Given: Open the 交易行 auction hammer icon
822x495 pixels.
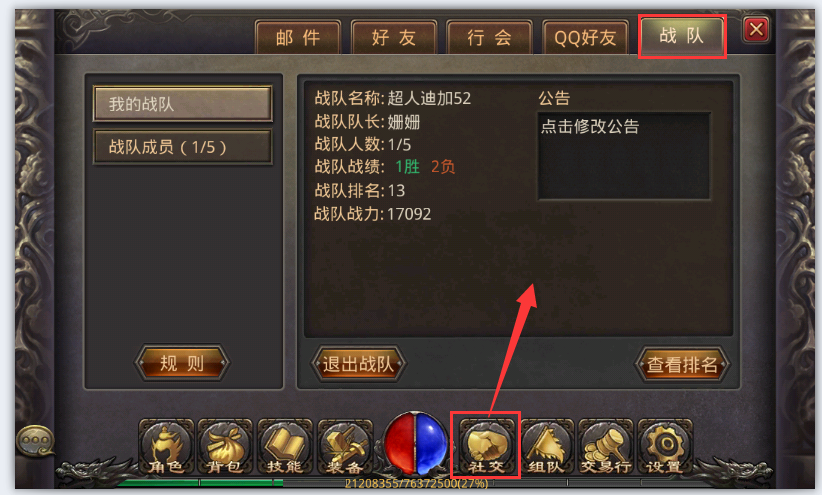Looking at the screenshot, I should 605,446.
